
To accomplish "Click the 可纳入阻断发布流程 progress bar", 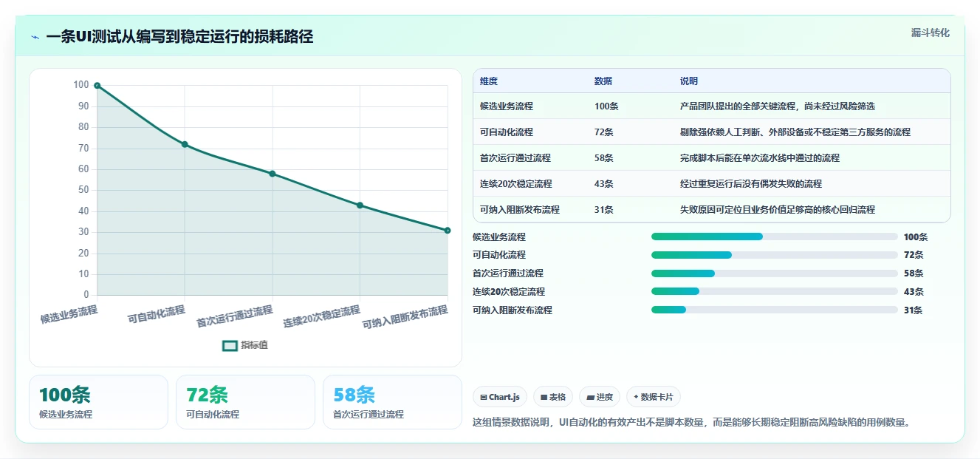I will coord(775,310).
